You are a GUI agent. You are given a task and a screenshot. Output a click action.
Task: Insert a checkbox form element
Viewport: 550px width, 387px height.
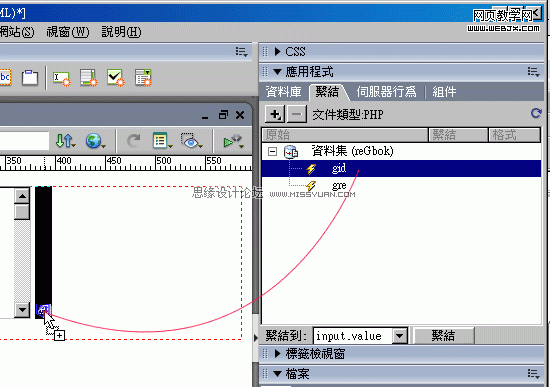tap(115, 78)
